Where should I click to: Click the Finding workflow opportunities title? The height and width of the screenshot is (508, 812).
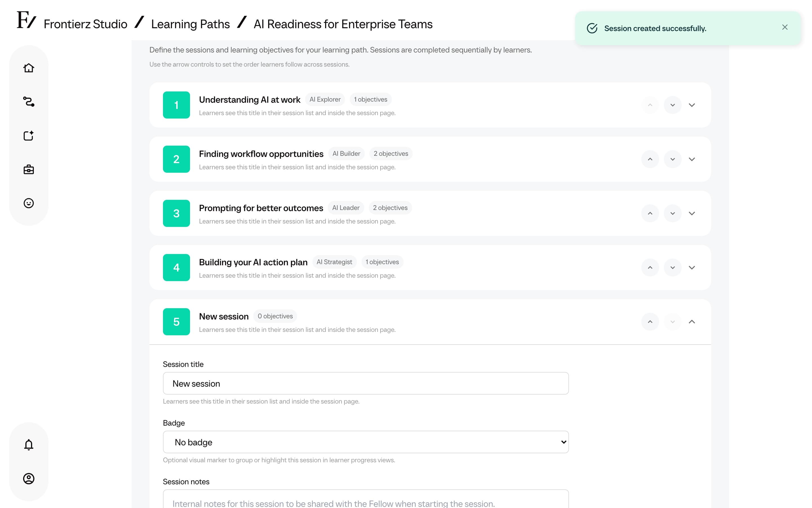coord(261,154)
